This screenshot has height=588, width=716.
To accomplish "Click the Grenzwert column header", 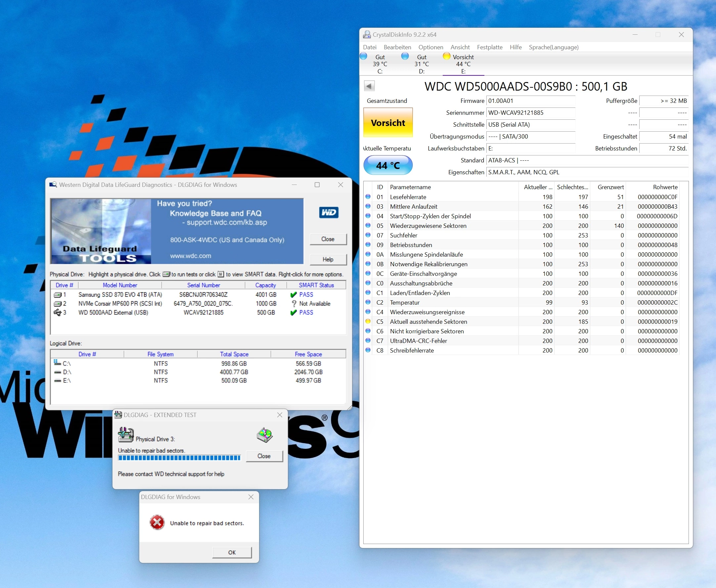I will [x=608, y=187].
